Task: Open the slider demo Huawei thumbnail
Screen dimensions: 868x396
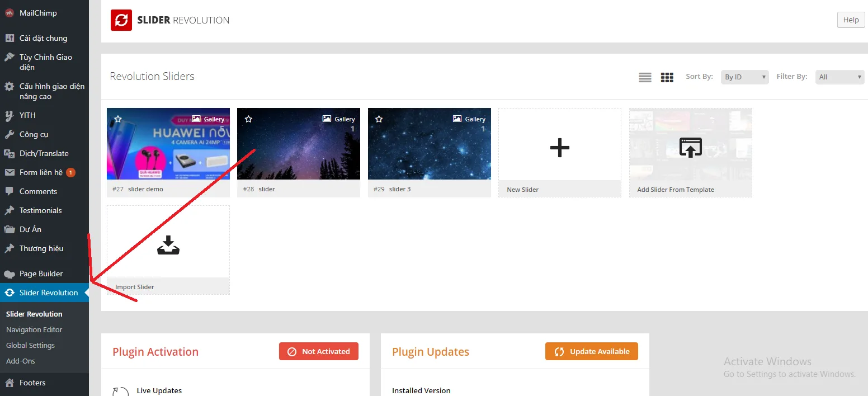Action: click(168, 144)
